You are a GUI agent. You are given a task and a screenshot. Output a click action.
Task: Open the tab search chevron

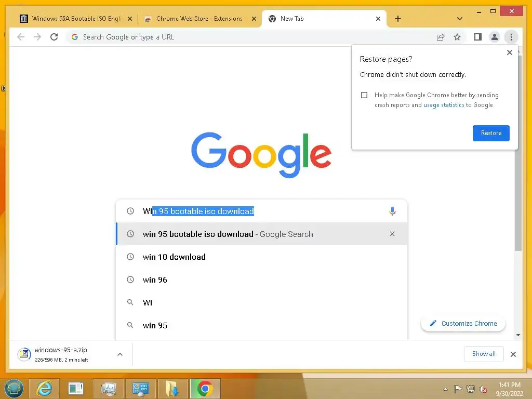(460, 19)
